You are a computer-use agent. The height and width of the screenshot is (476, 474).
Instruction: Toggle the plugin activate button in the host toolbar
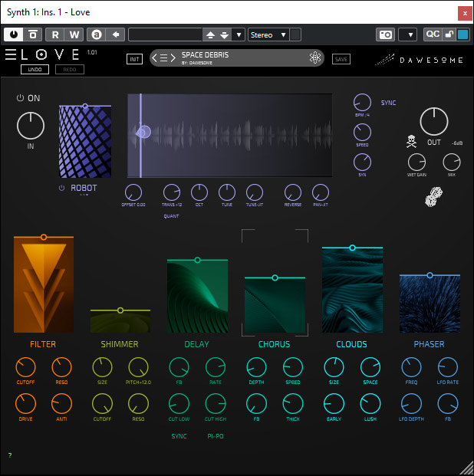tap(14, 34)
